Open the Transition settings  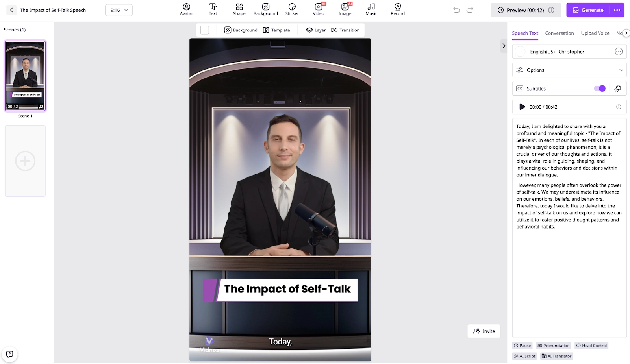pos(346,30)
